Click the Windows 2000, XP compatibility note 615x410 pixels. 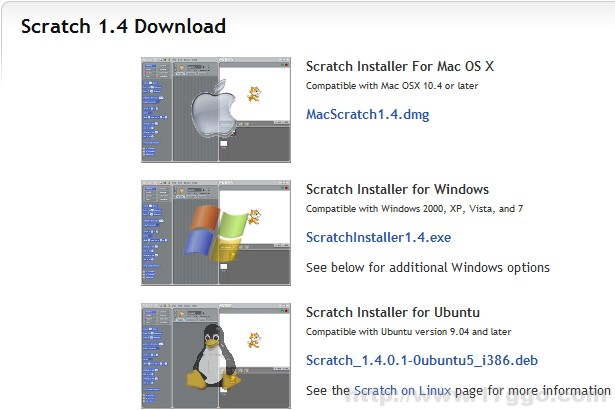point(414,208)
